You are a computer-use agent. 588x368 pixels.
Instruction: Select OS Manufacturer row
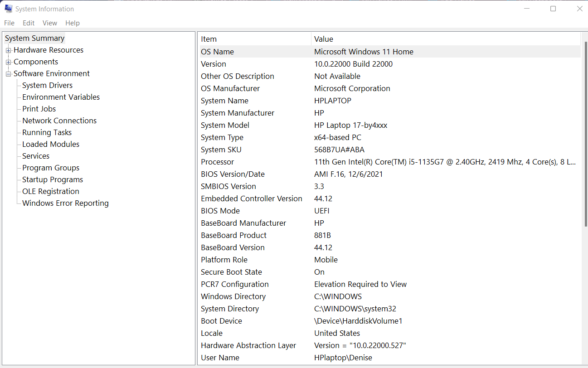tap(390, 88)
